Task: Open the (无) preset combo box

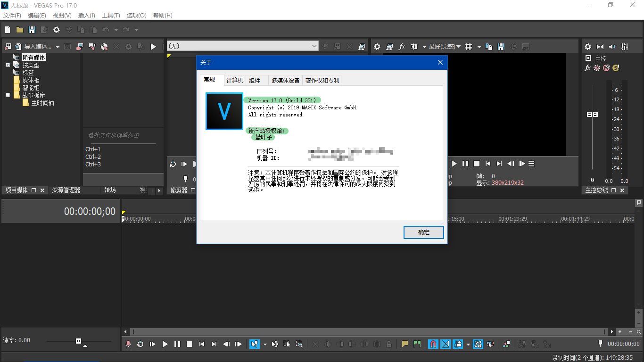Action: coord(243,46)
